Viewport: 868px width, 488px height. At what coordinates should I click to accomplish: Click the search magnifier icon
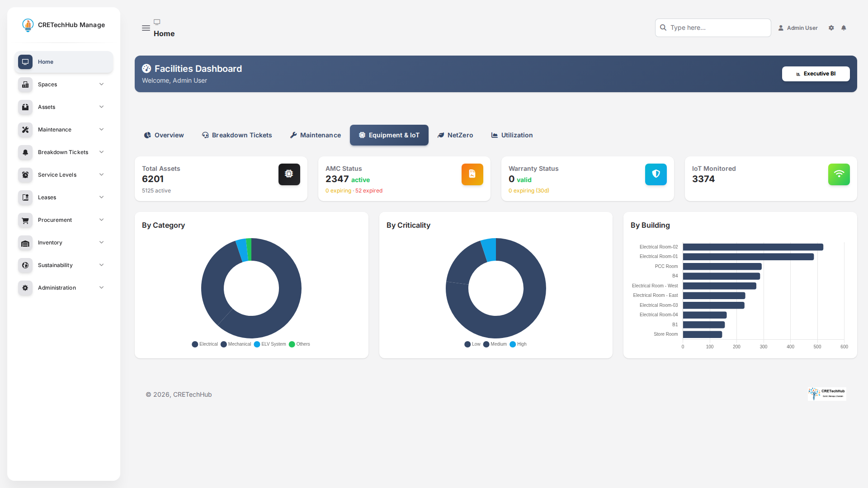[x=663, y=28]
